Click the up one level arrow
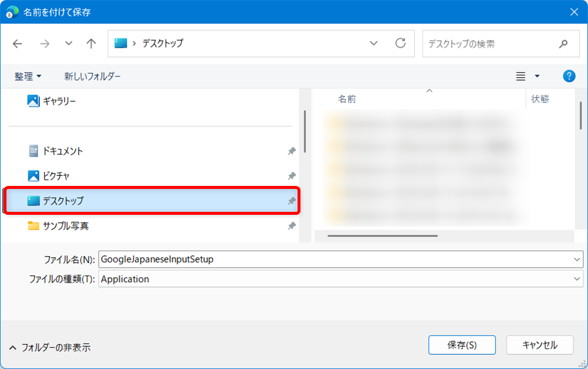Screen dimensions: 588x369 91,43
